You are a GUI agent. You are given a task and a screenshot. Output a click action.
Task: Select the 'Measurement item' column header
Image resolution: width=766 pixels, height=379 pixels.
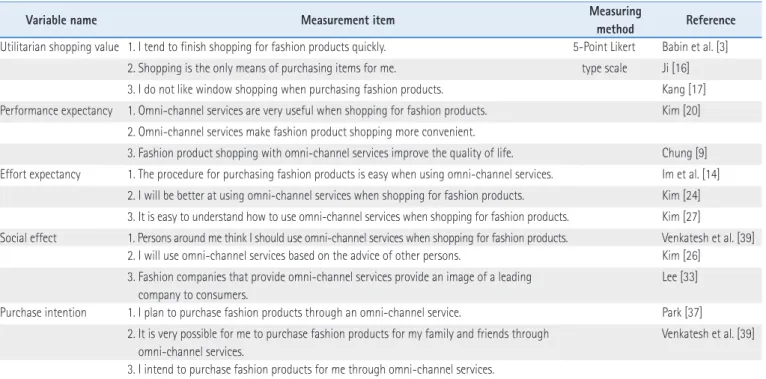[x=348, y=20]
